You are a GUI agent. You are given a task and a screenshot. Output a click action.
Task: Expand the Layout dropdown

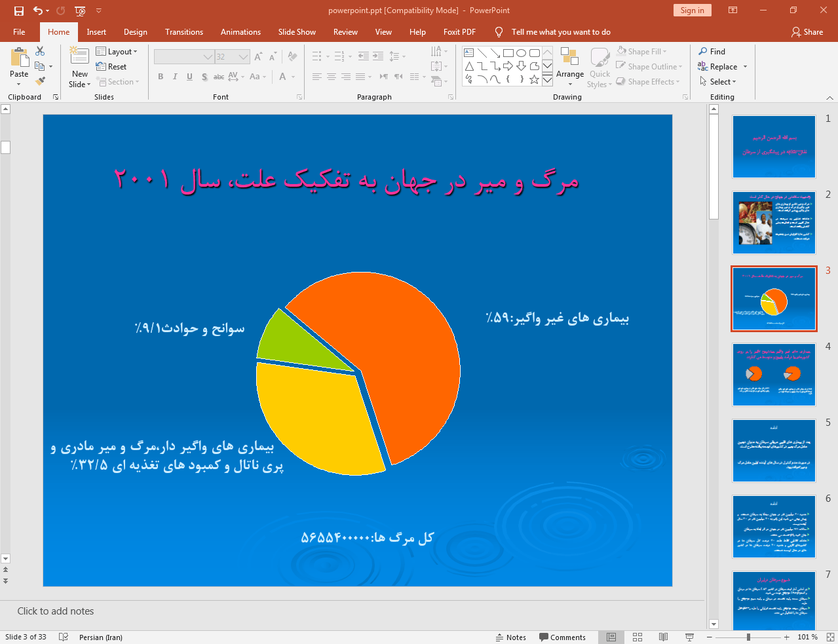117,52
